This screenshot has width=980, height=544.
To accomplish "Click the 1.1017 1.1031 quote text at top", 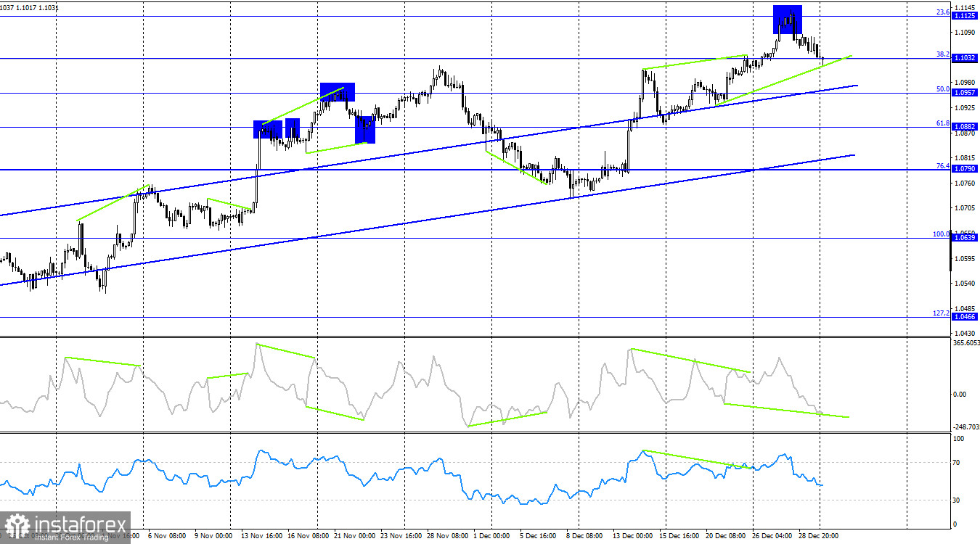I will click(x=39, y=7).
